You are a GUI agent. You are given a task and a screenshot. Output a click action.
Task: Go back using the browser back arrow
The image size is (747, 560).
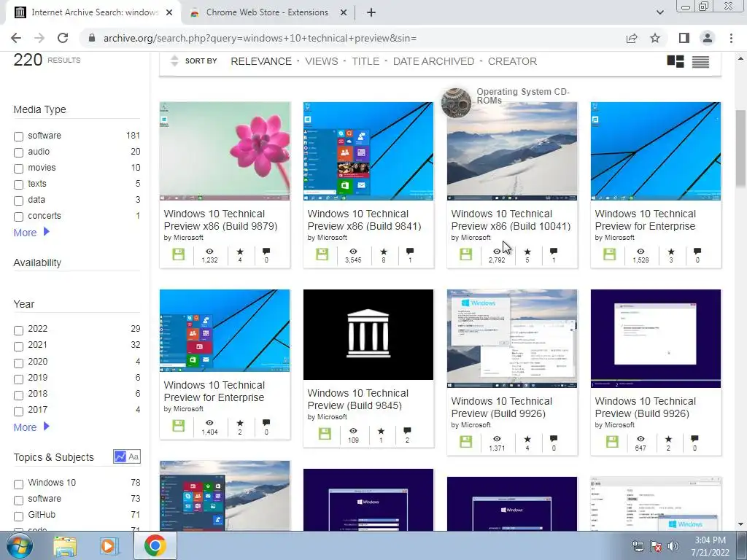click(16, 38)
